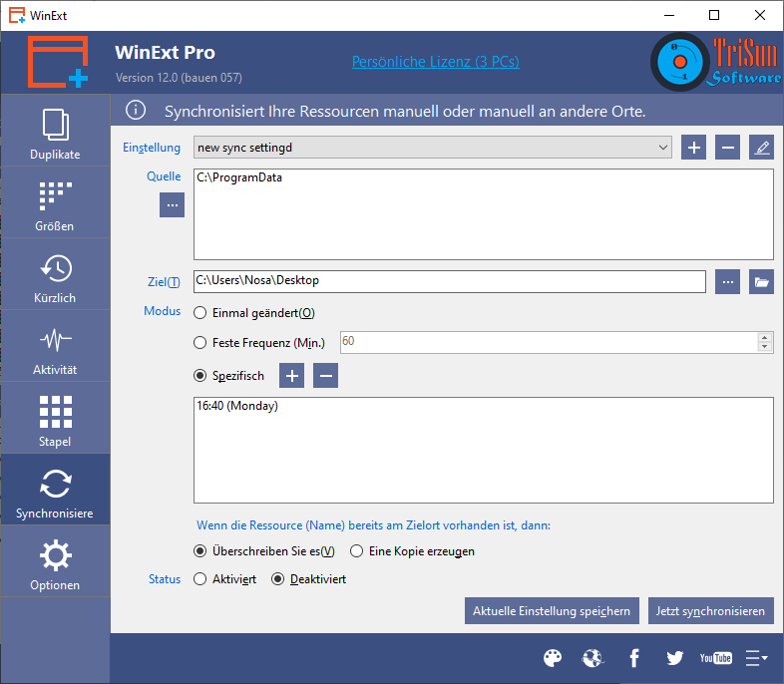Select Feste Frequenz (Min.) mode
Viewport: 784px width, 684px height.
click(259, 343)
